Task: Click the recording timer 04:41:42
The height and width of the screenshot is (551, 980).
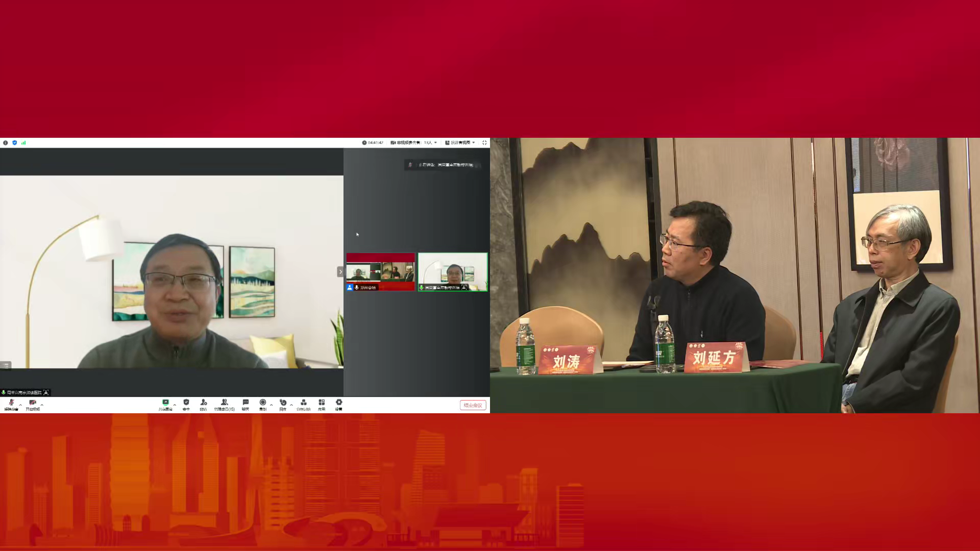Action: (373, 143)
